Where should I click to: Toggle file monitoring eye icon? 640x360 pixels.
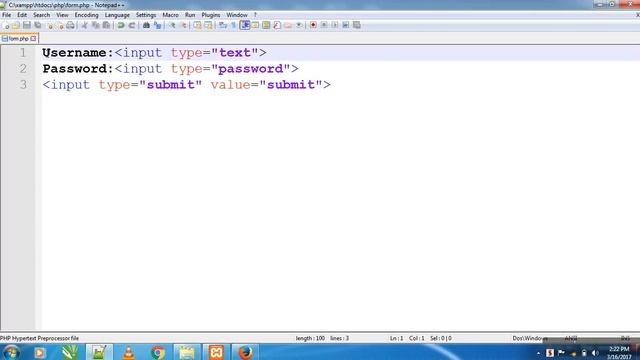(x=299, y=25)
